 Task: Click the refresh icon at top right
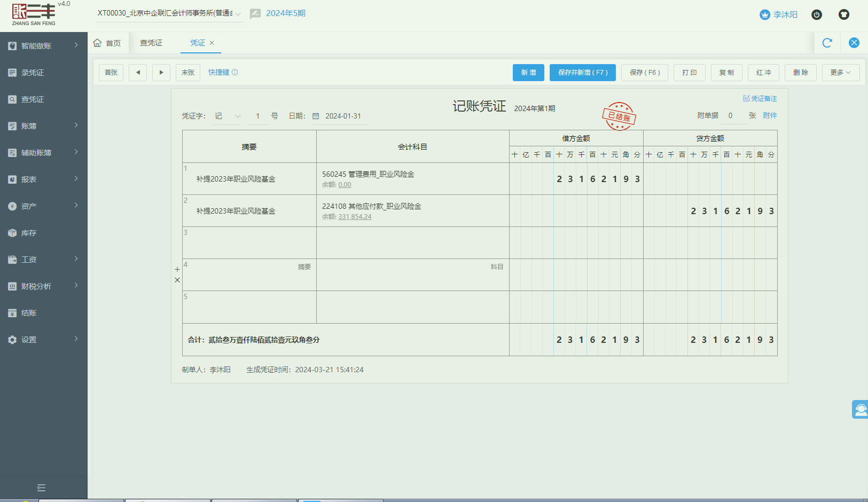pos(827,43)
